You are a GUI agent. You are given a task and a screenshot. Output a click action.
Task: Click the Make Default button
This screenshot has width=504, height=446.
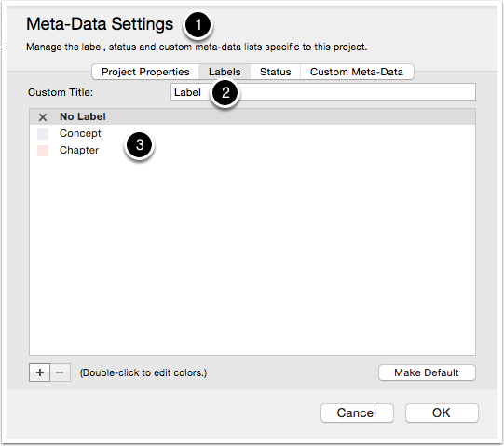[427, 372]
